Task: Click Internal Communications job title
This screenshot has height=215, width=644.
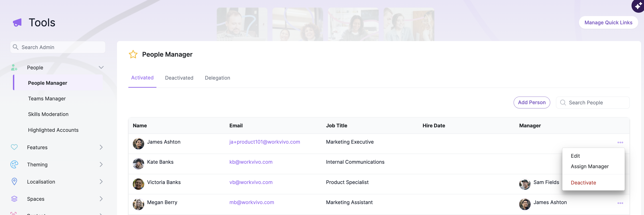Action: coord(355,162)
